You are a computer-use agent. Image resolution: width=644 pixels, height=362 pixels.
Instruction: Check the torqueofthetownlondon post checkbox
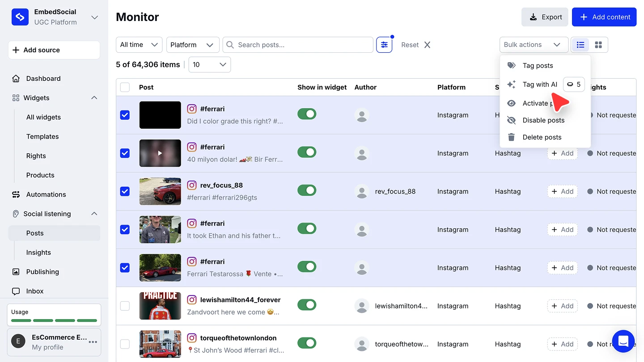(125, 344)
